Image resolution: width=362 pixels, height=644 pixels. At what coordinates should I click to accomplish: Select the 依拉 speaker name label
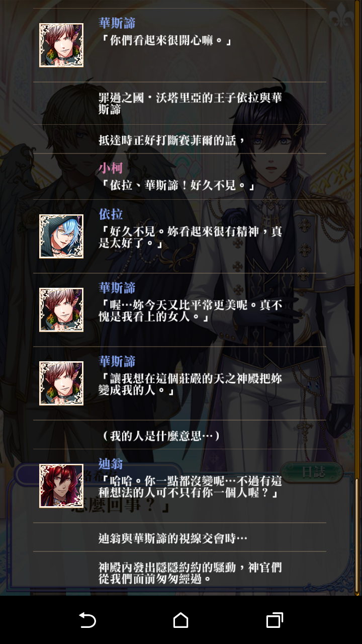111,214
